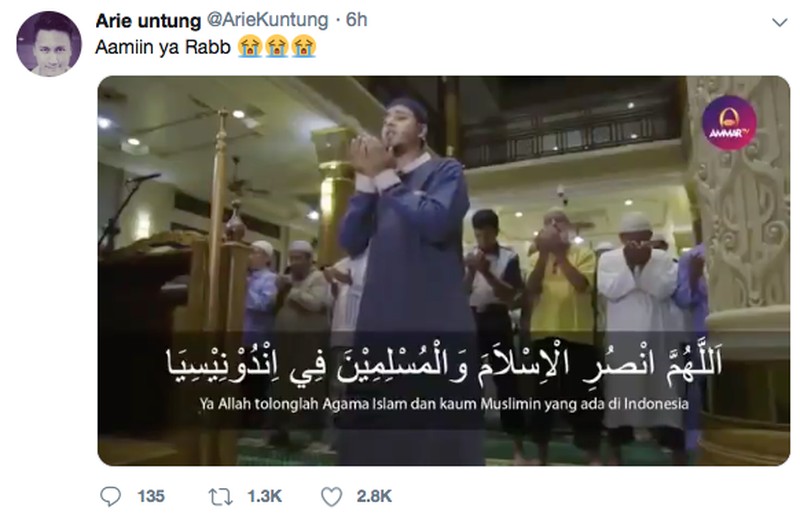Image resolution: width=800 pixels, height=513 pixels.
Task: Open the 6h timestamp link
Action: click(357, 20)
